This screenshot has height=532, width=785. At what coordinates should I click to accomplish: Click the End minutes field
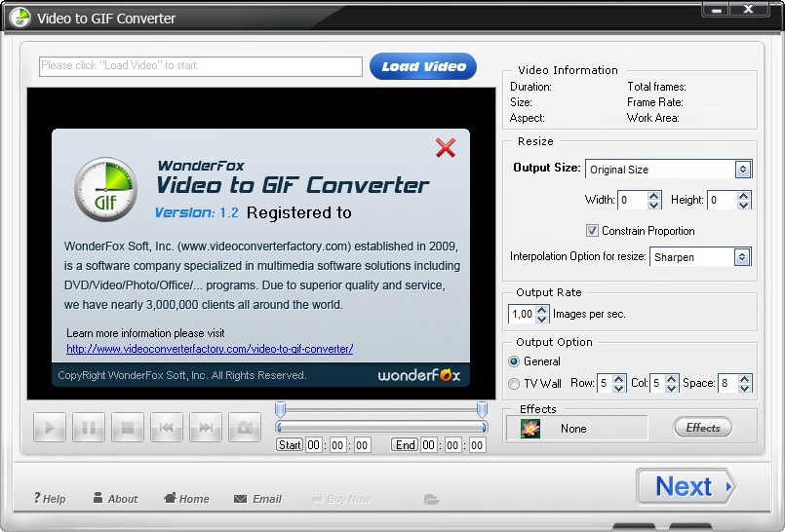point(453,445)
